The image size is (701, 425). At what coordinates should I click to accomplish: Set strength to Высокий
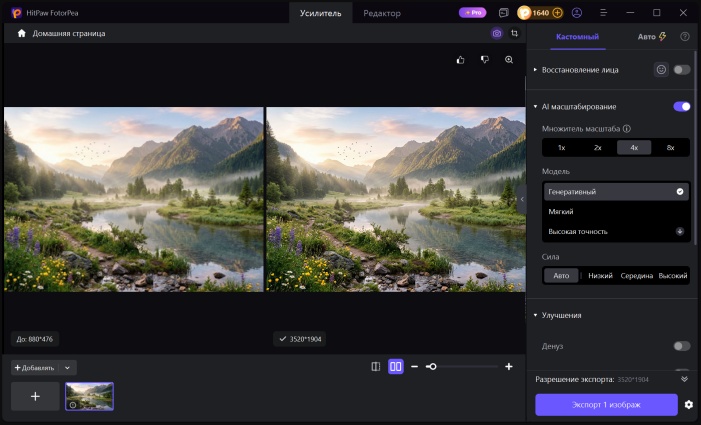point(672,276)
